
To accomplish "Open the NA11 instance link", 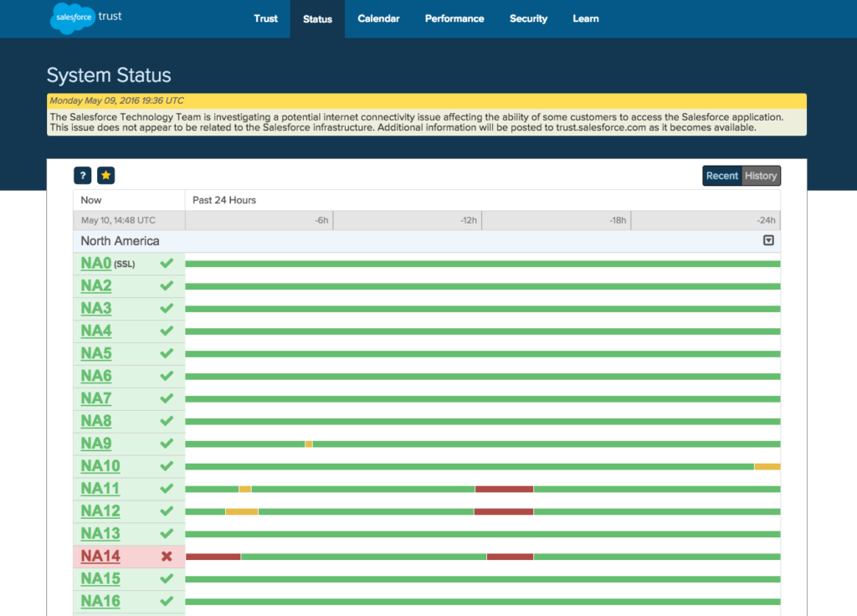I will 100,489.
